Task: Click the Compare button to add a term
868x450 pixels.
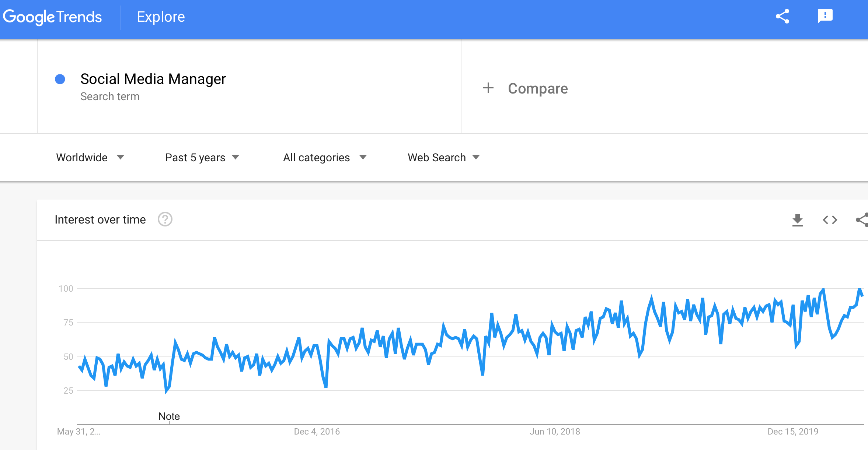Action: click(538, 88)
